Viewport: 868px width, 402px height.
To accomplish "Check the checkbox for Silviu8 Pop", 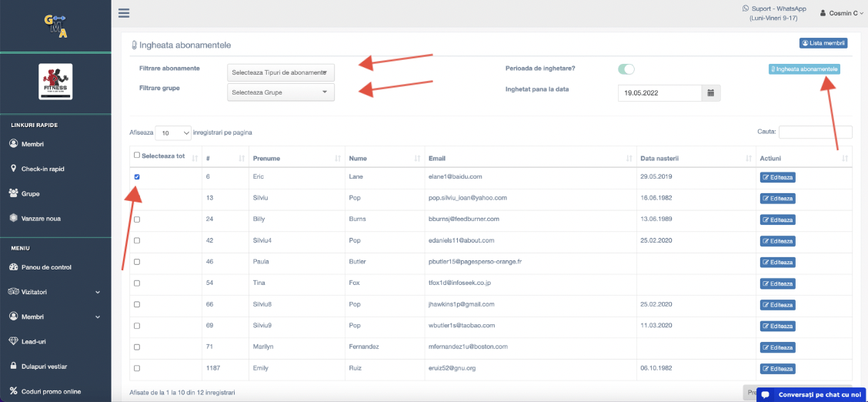I will click(x=137, y=304).
